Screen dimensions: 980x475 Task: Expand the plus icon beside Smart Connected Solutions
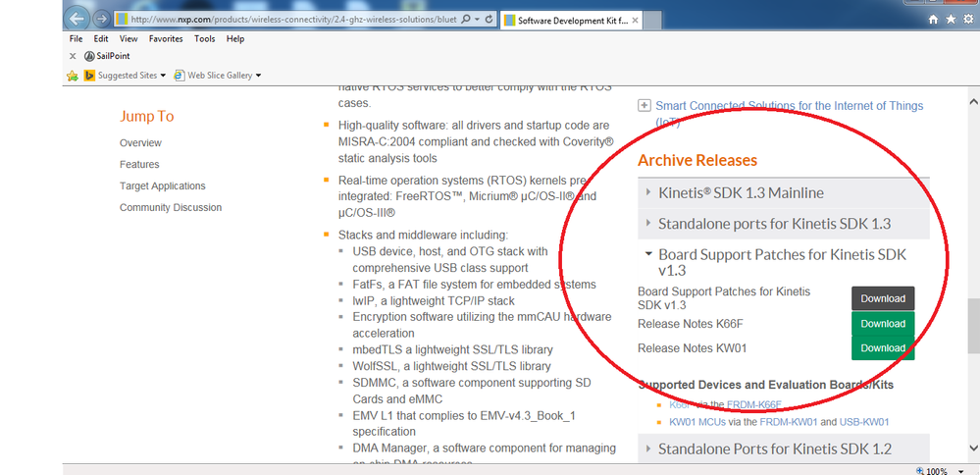pyautogui.click(x=644, y=106)
